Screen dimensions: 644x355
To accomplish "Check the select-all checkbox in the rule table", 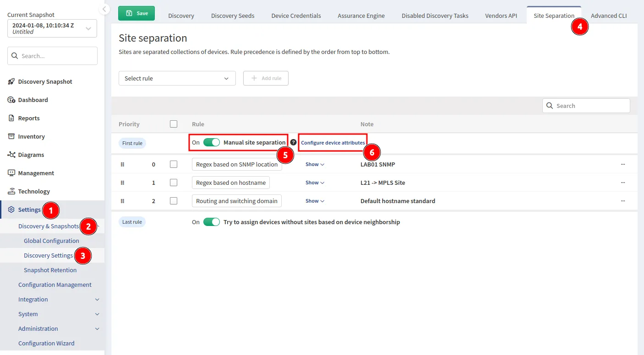I will [174, 124].
